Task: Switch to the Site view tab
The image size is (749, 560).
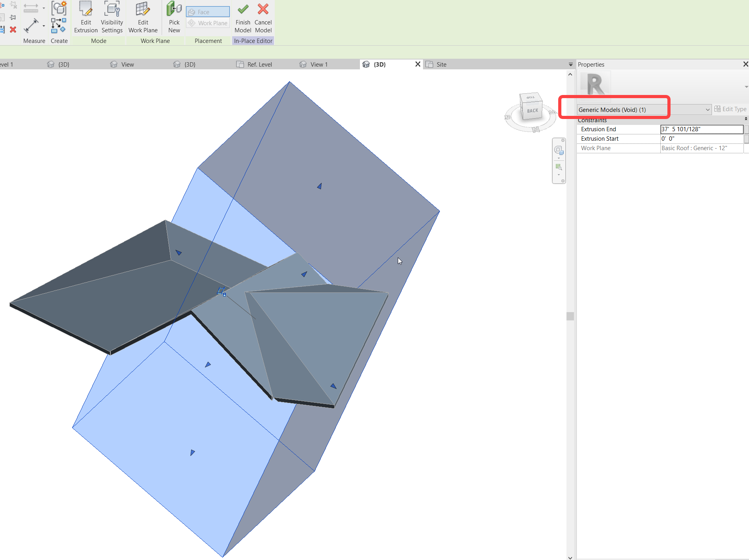Action: 442,64
